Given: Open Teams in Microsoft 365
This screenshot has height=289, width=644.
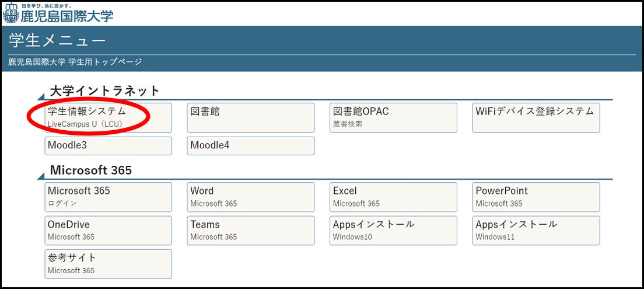Looking at the screenshot, I should click(250, 231).
